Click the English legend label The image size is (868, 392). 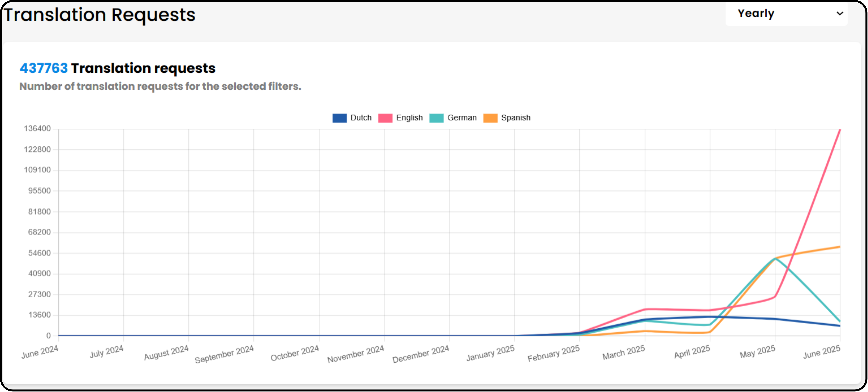click(409, 118)
